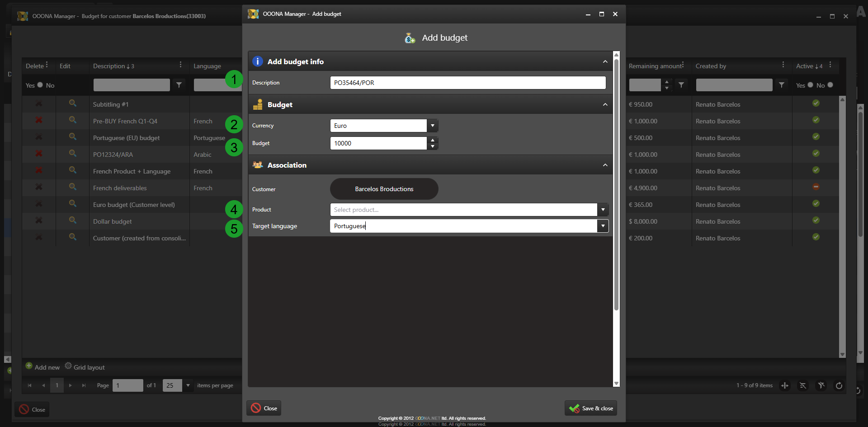Open the Currency dropdown showing Euro
This screenshot has height=427, width=868.
(x=433, y=126)
